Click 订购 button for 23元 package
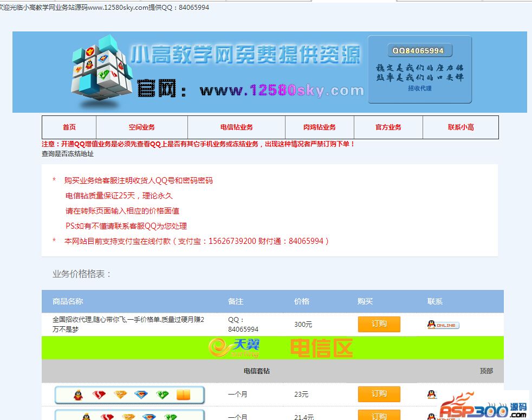Viewport: 532px width, 420px height. (x=379, y=394)
